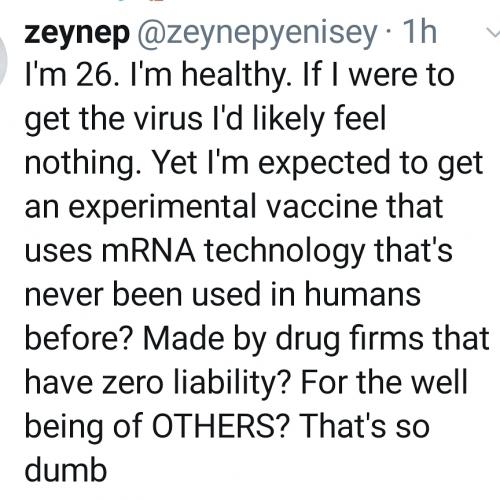The image size is (500, 500).
Task: Click the final word "dumb"
Action: point(66,470)
